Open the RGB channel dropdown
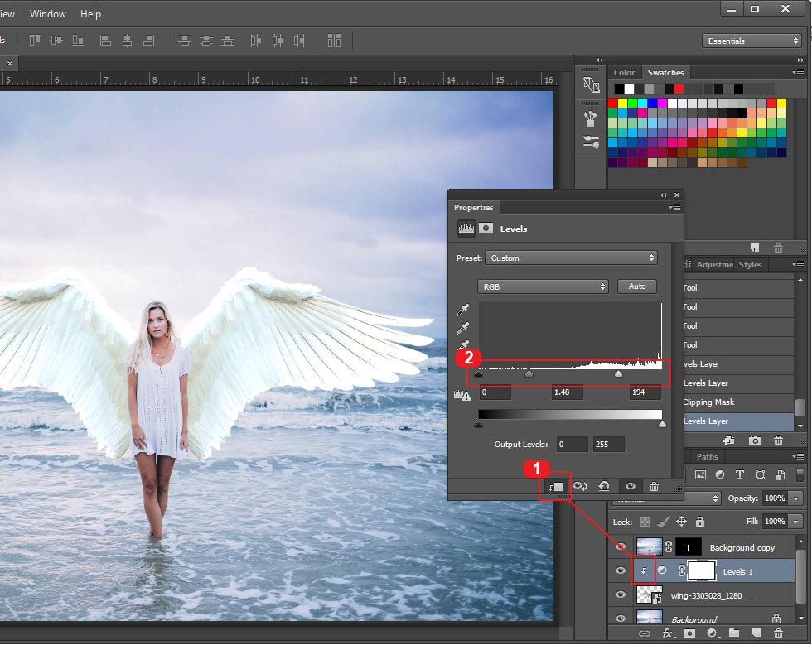The image size is (812, 645). point(543,286)
